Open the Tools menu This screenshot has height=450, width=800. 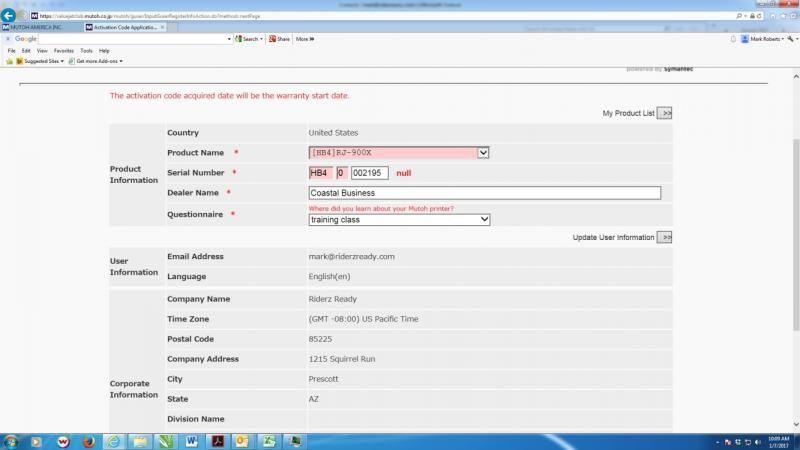coord(86,51)
